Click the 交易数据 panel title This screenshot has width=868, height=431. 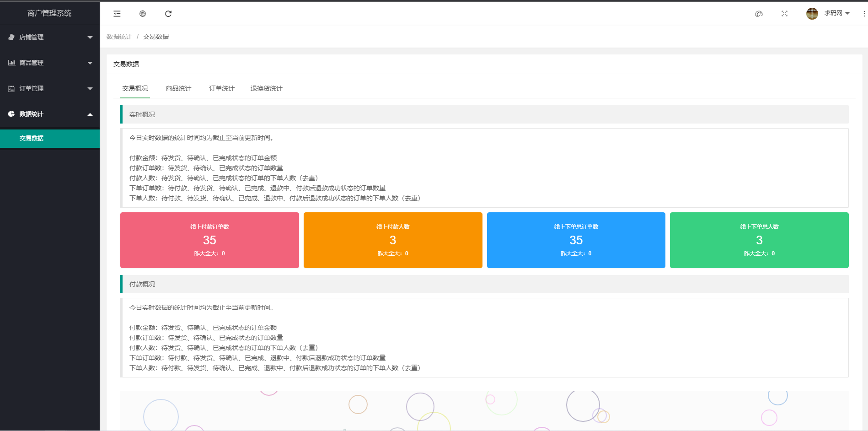(x=126, y=64)
